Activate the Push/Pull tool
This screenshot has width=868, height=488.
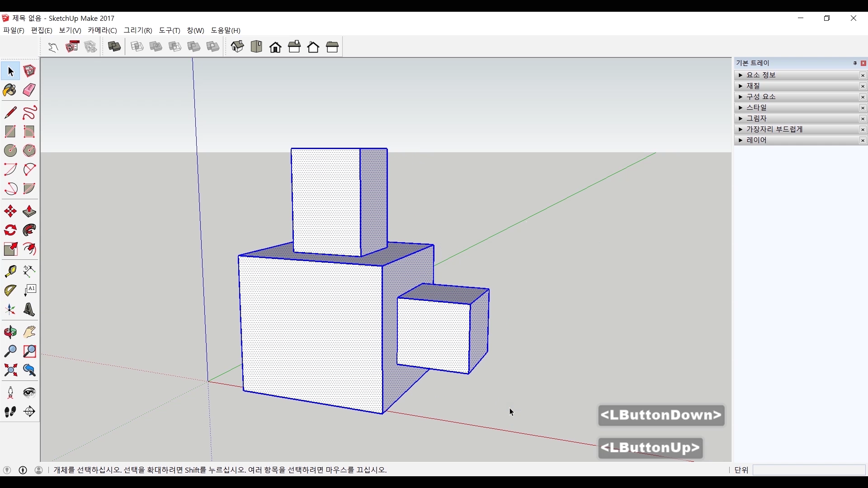pos(29,211)
